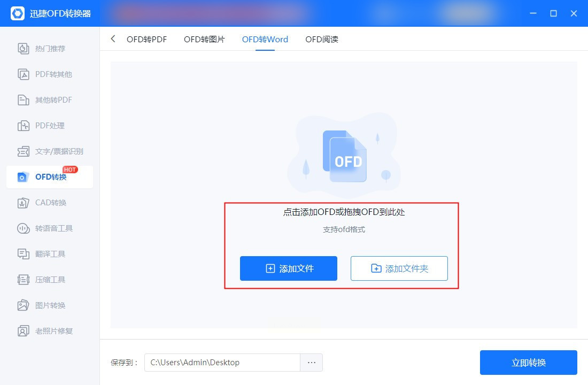Screen dimensions: 588x385
Task: Start conversion with 立即转换 button
Action: (528, 363)
